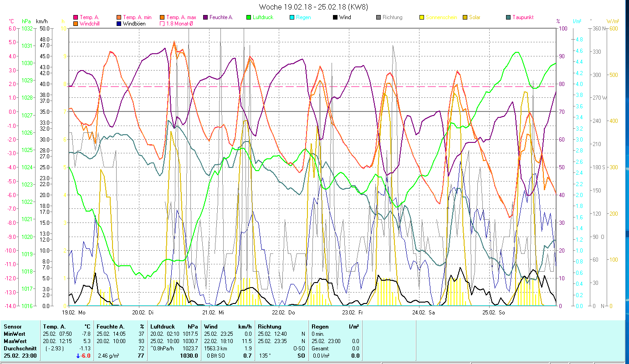Click the 'Luftdruck' column header in the table
The image size is (629, 364).
point(163,327)
